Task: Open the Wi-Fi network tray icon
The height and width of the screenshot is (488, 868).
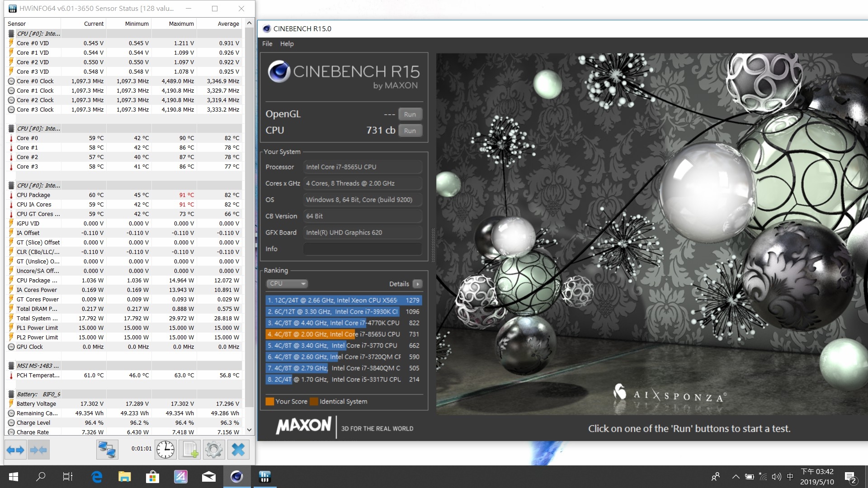Action: pos(763,477)
